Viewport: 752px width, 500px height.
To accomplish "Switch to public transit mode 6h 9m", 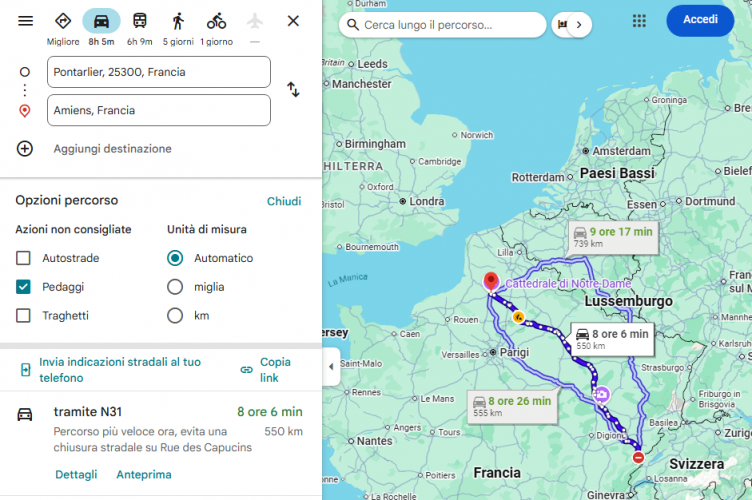I will click(140, 28).
